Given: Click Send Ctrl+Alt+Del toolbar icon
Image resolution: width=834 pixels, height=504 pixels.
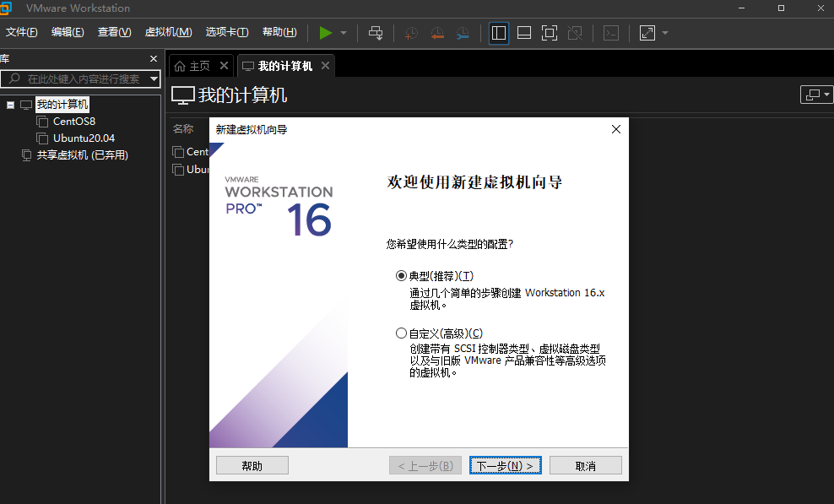Looking at the screenshot, I should (x=376, y=33).
